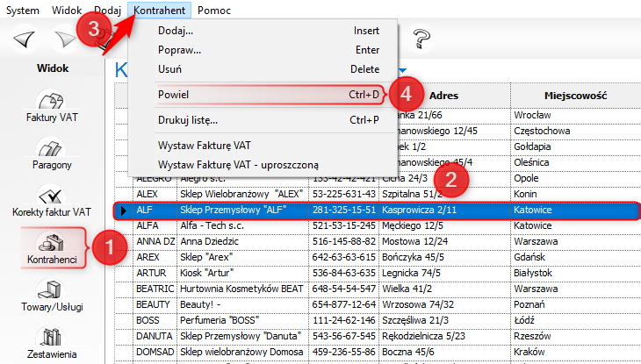The height and width of the screenshot is (364, 641).
Task: Click Sklep Wielobranżowy "ALEX" name cell
Action: coord(242,194)
